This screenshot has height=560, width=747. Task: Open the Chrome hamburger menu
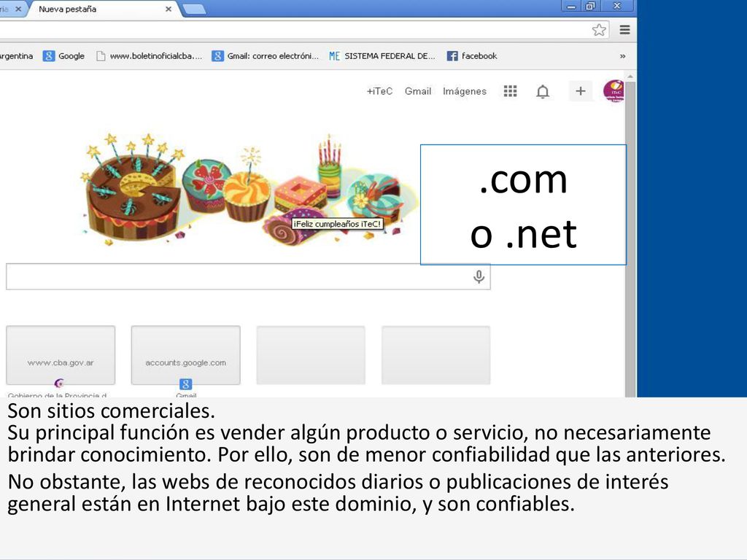(x=624, y=30)
